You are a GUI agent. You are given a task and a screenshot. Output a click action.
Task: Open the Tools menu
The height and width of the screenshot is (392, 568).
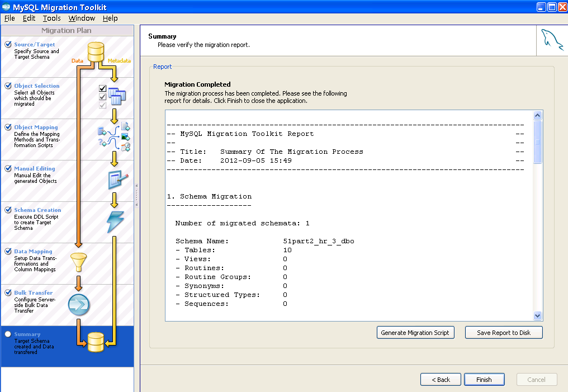(x=51, y=18)
